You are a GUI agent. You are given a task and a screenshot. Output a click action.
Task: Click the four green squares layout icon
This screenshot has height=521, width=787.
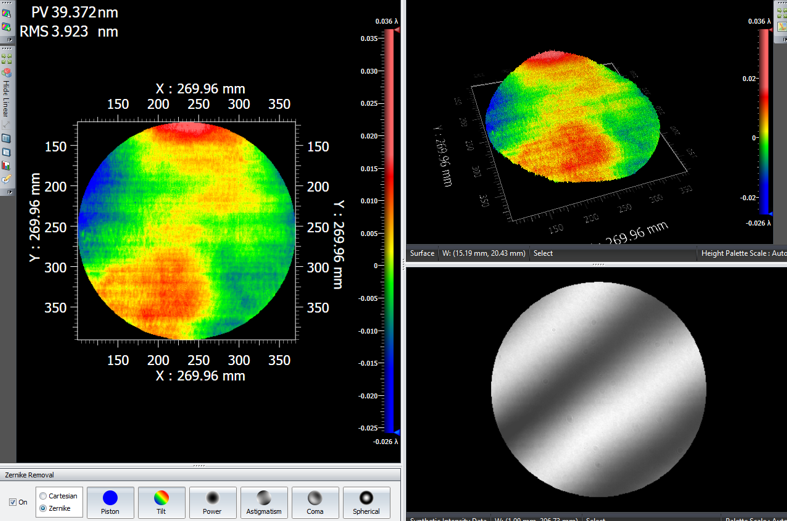click(7, 59)
